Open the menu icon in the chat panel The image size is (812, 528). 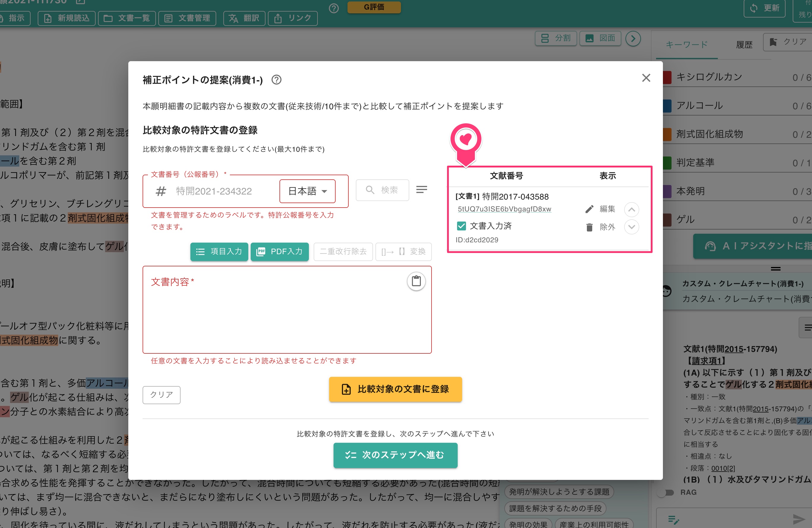(807, 328)
